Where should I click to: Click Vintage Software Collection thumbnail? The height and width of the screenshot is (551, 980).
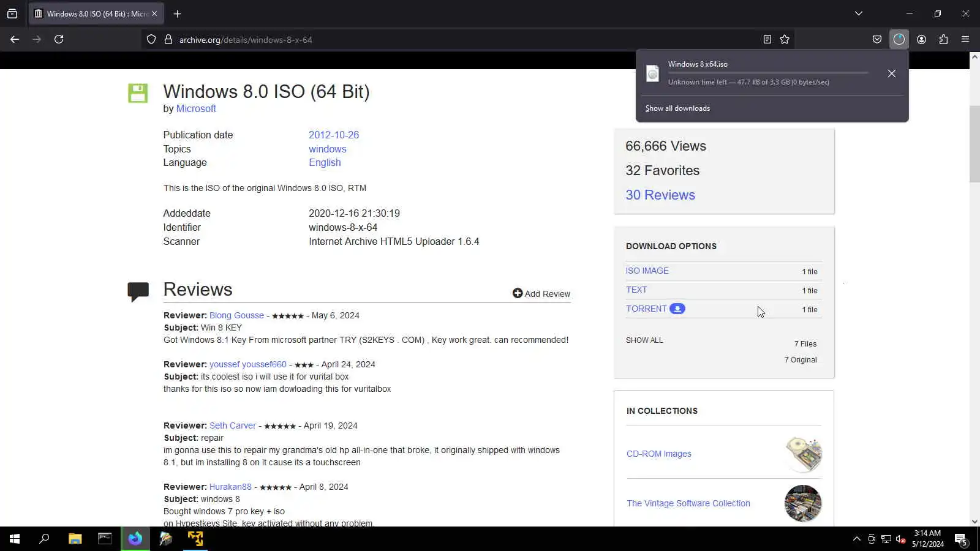[803, 503]
